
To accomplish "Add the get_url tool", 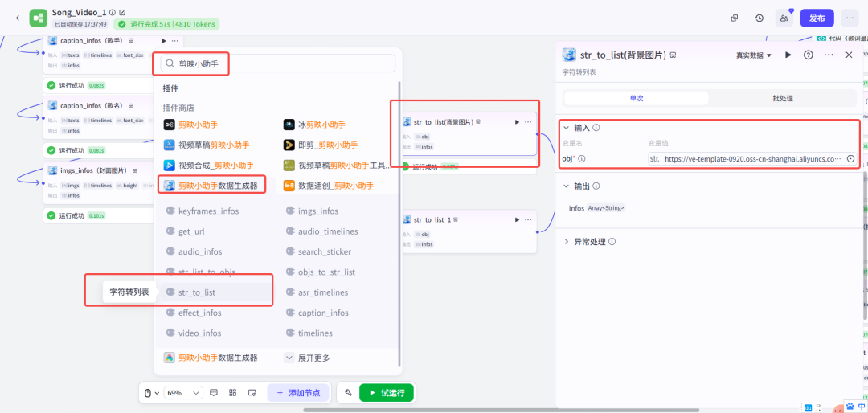I will [186, 231].
